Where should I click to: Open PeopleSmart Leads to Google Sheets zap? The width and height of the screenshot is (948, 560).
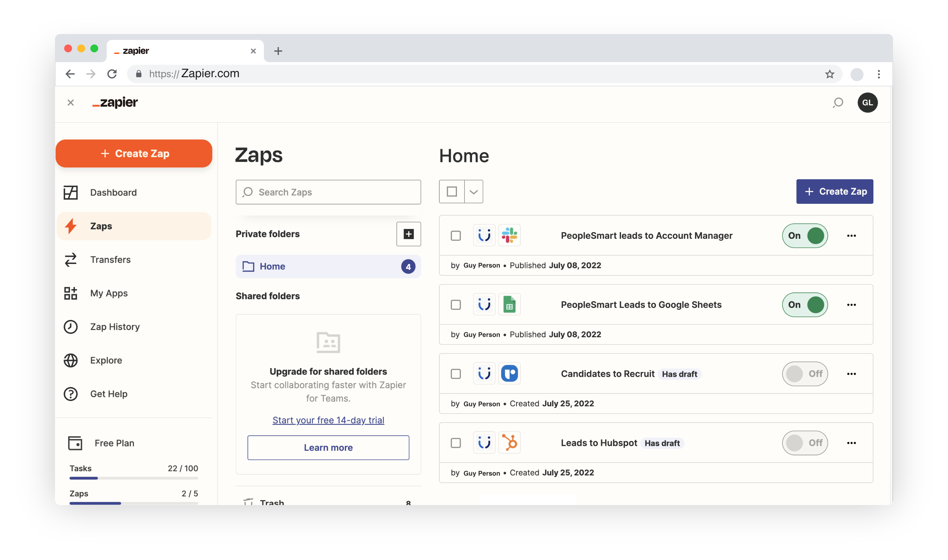point(641,305)
